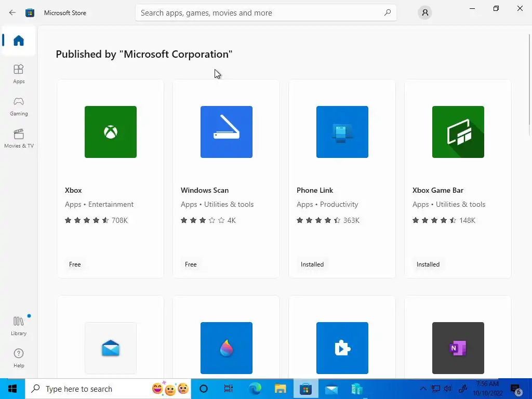532x399 pixels.
Task: Open File Explorer from the taskbar
Action: click(280, 389)
